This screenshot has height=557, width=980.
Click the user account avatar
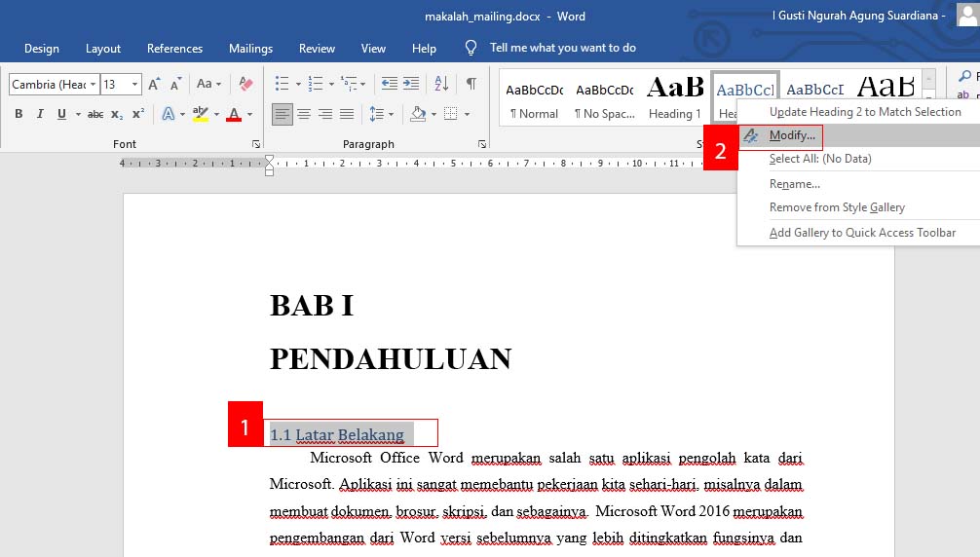tap(967, 15)
